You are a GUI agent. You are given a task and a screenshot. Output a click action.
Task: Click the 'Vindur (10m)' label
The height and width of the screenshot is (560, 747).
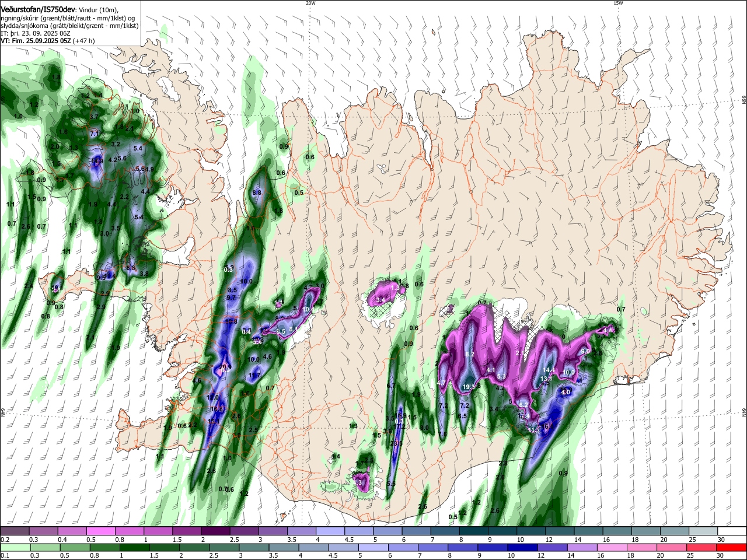(x=98, y=10)
